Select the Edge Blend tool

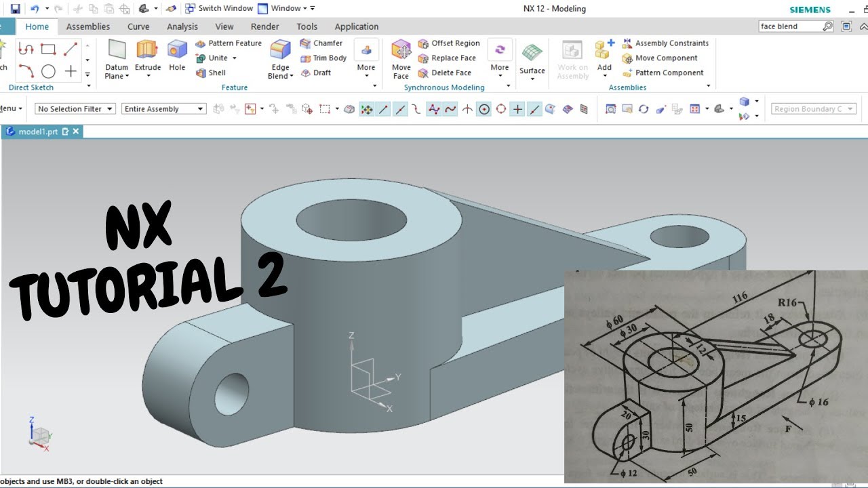(x=280, y=59)
